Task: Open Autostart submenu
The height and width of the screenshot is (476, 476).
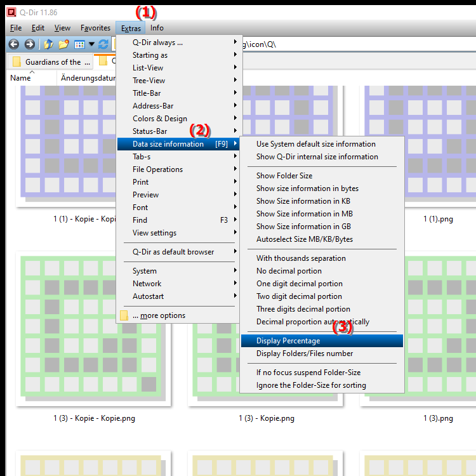Action: point(178,296)
